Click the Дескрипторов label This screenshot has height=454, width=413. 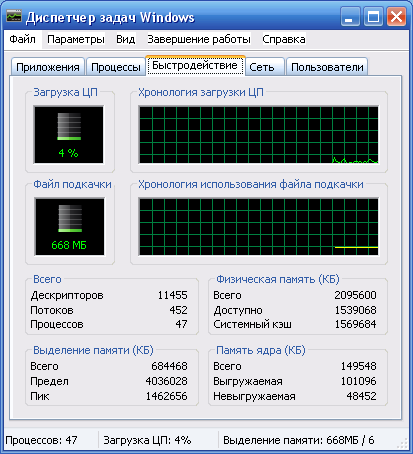(67, 295)
